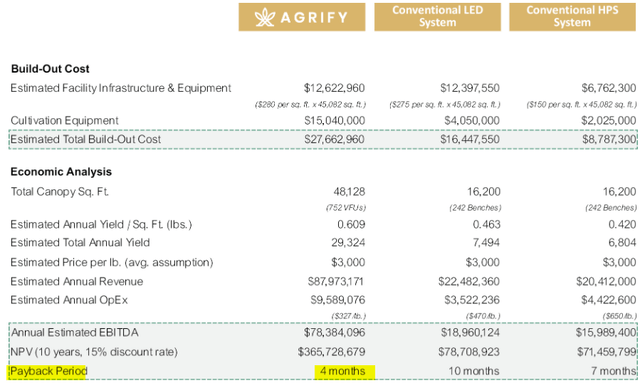This screenshot has width=640, height=388.
Task: Select the highlighted 4 months value
Action: [x=343, y=371]
